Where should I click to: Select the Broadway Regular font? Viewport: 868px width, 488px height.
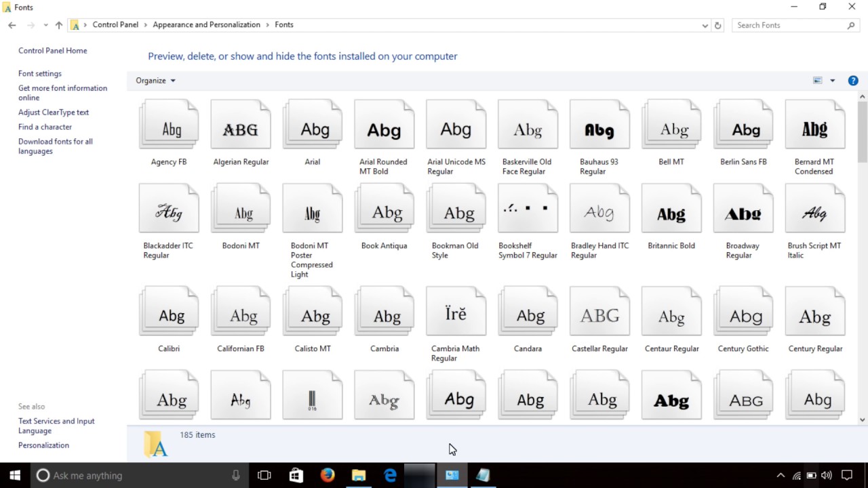pos(744,208)
